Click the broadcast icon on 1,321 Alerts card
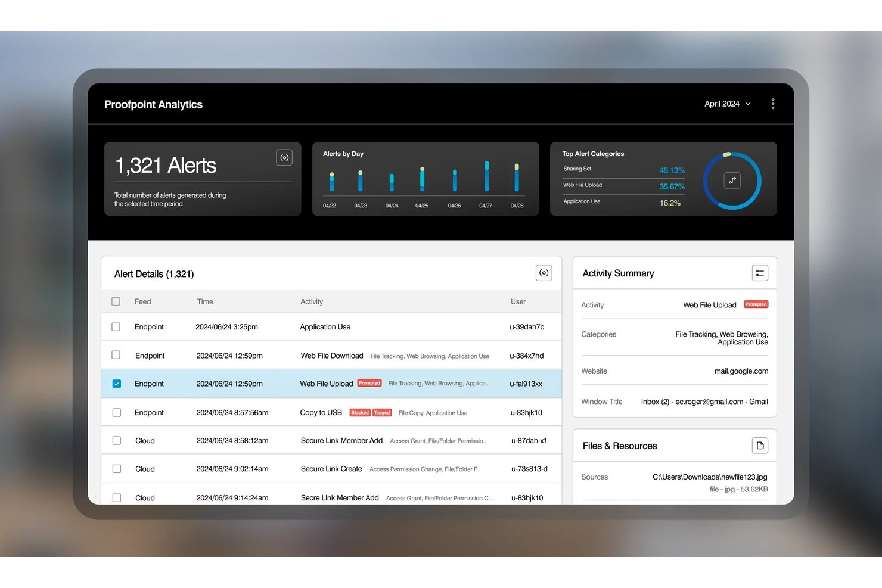The width and height of the screenshot is (882, 588). pos(284,157)
